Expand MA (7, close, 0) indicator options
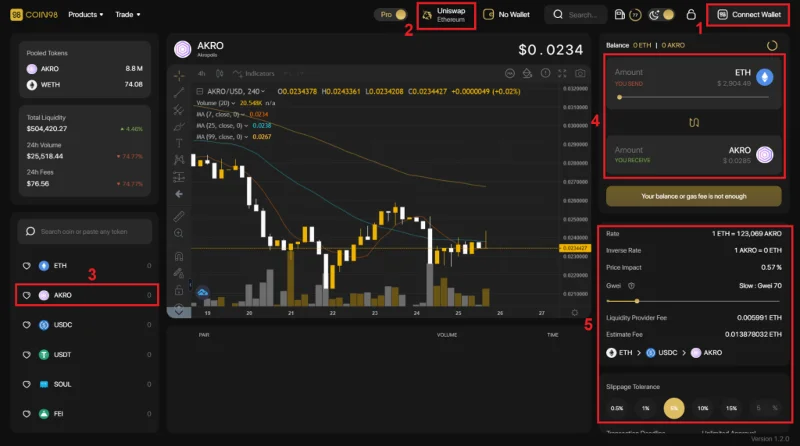The width and height of the screenshot is (800, 446). tap(243, 114)
